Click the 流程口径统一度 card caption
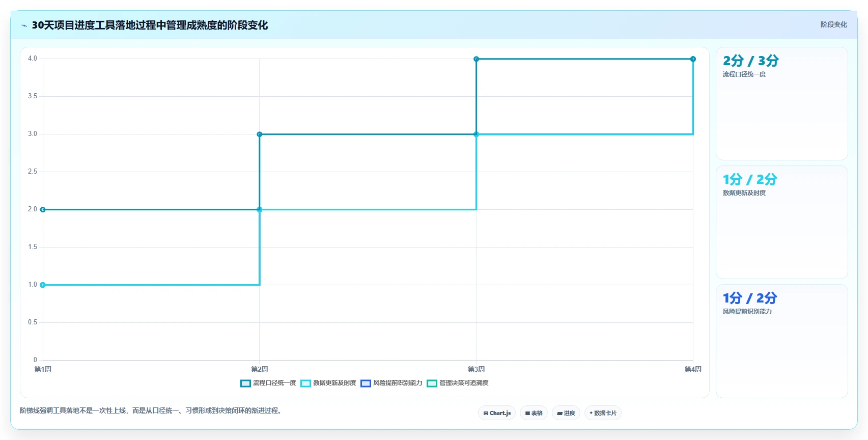The image size is (868, 440). (x=744, y=74)
